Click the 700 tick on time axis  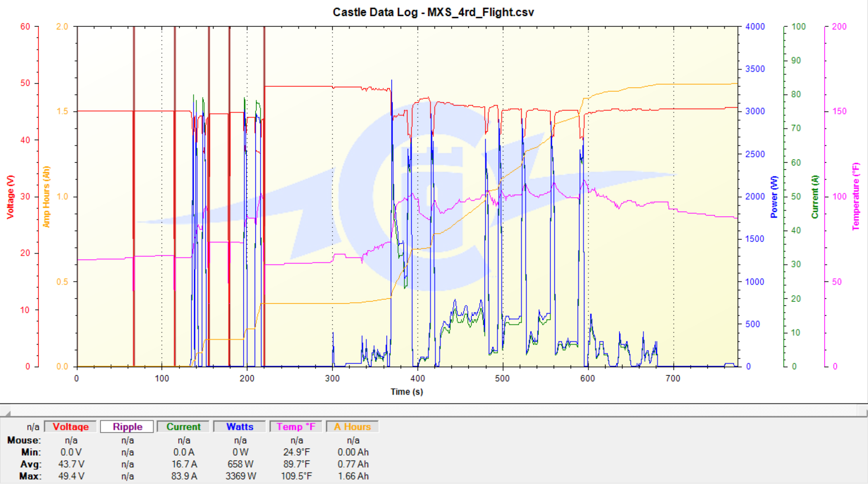click(673, 379)
